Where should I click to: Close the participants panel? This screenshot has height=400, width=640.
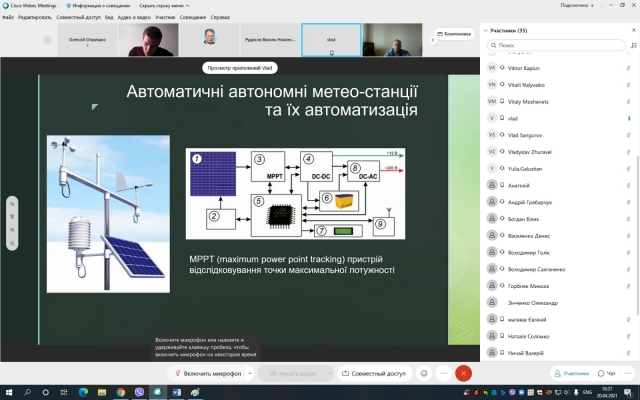point(631,31)
